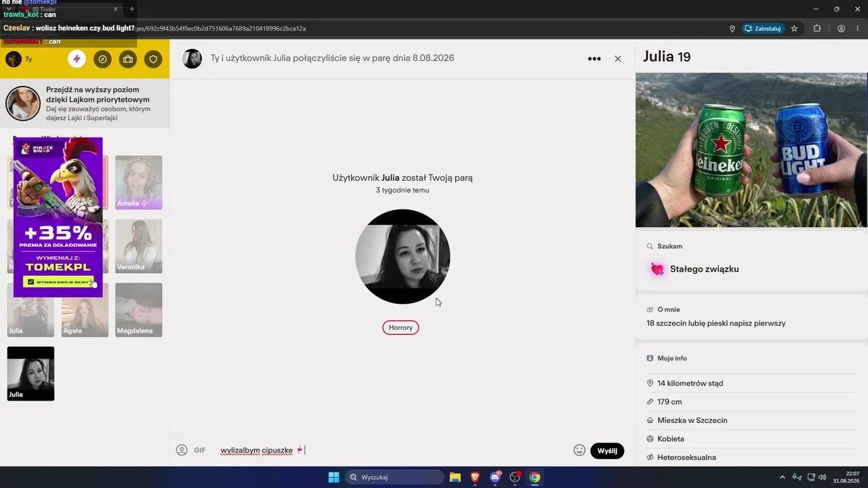The image size is (868, 488).
Task: Click the Chrome icon in the taskbar
Action: 534,477
